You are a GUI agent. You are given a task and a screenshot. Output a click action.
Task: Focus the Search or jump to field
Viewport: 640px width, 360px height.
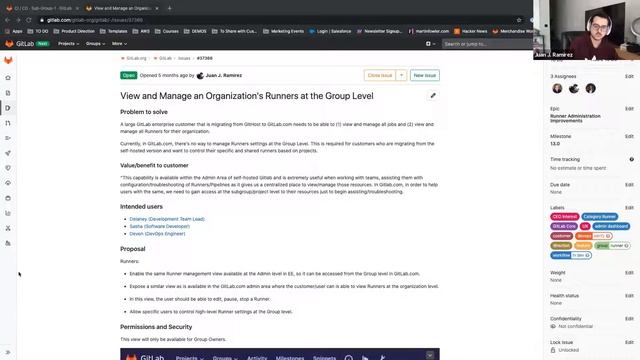tap(487, 44)
